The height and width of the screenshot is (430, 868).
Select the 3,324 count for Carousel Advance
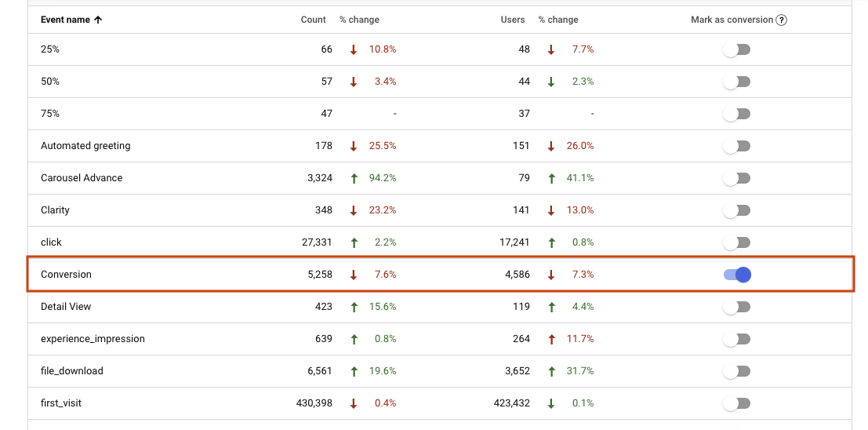point(320,178)
